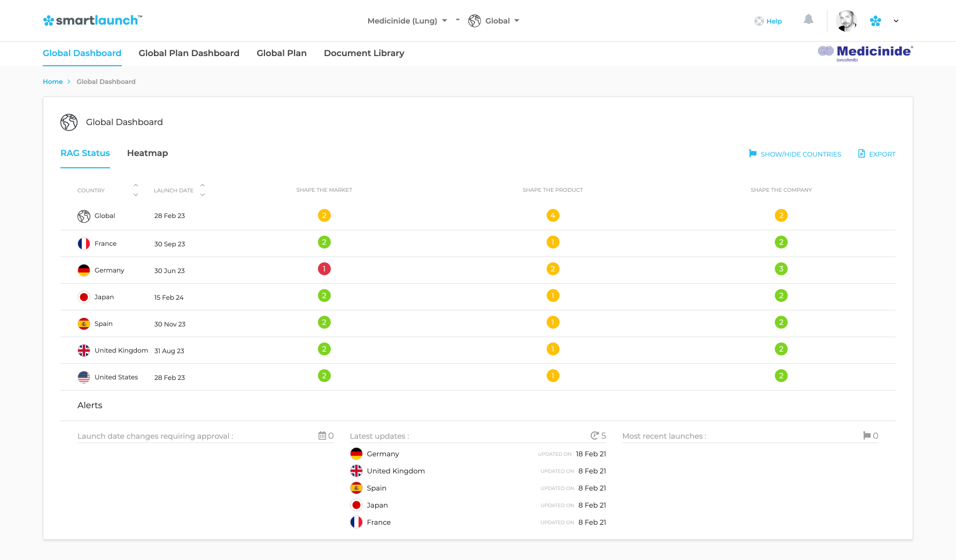Image resolution: width=956 pixels, height=560 pixels.
Task: Navigate Home via the breadcrumb link
Action: pyautogui.click(x=52, y=81)
